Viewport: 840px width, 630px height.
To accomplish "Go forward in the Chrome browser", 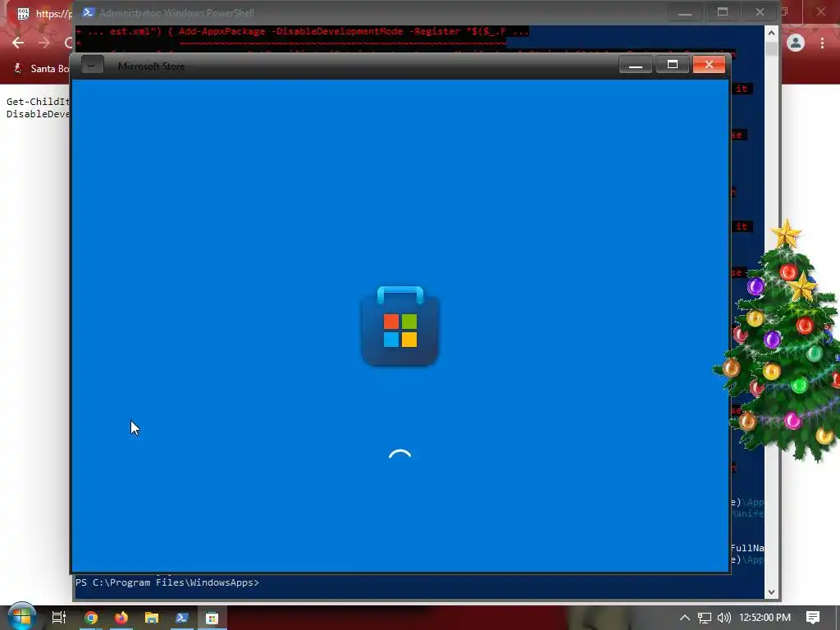I will coord(44,43).
